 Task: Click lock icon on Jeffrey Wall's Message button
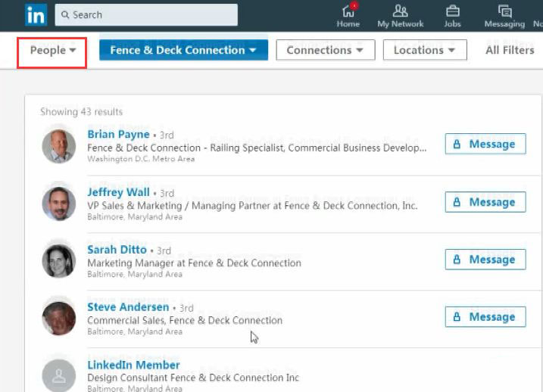click(x=457, y=202)
